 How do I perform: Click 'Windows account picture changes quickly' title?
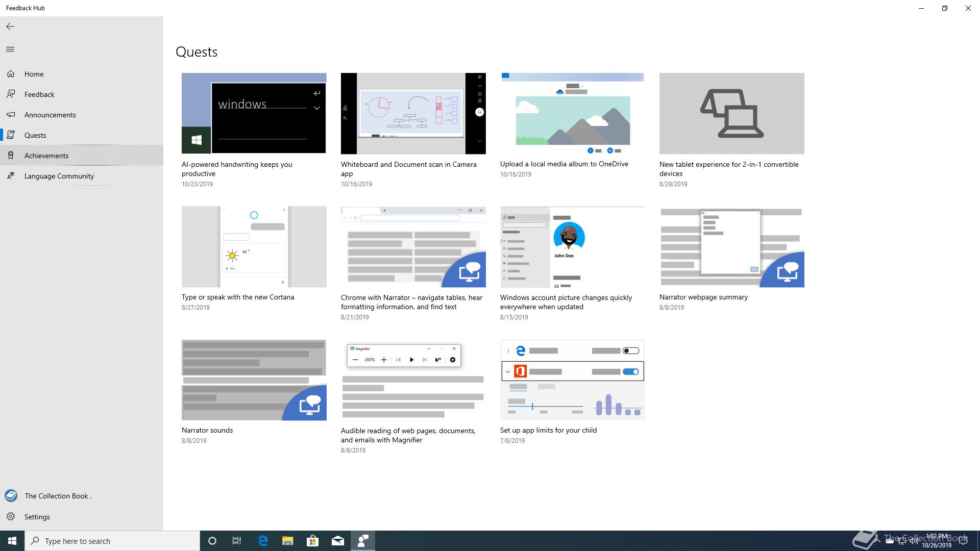pos(566,302)
